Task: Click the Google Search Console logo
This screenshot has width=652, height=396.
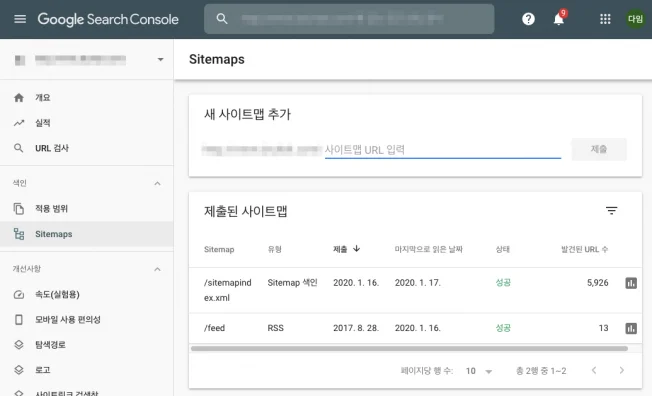Action: tap(108, 19)
